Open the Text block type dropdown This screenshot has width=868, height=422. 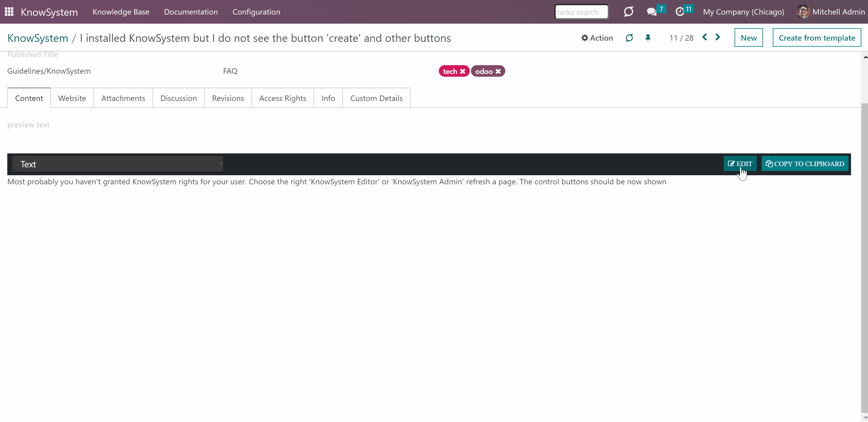pyautogui.click(x=118, y=164)
